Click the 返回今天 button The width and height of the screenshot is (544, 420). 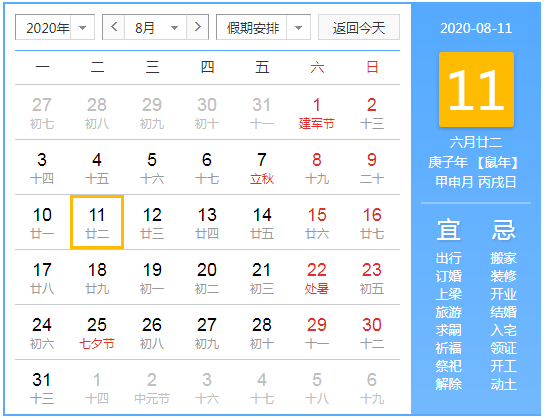[359, 27]
